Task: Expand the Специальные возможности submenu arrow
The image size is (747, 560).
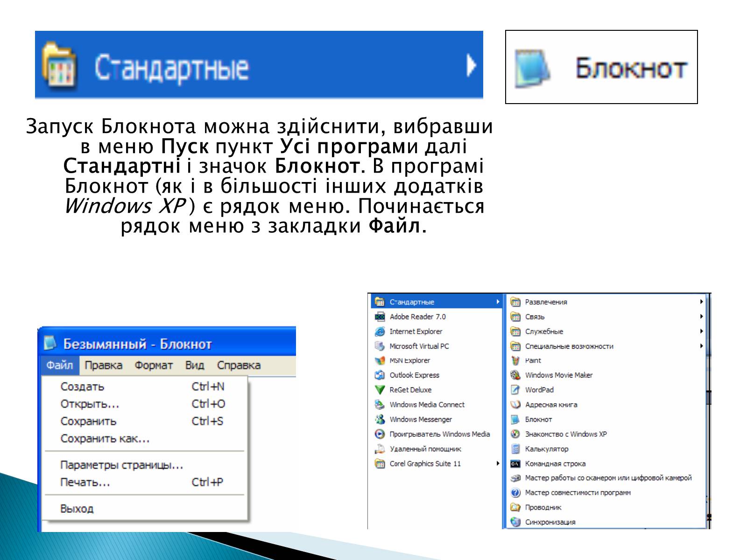Action: [x=701, y=346]
